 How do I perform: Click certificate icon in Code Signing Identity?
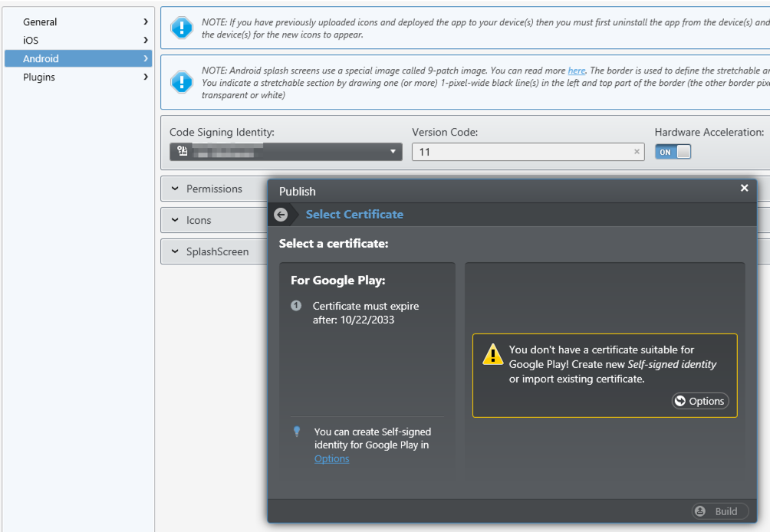(x=183, y=151)
